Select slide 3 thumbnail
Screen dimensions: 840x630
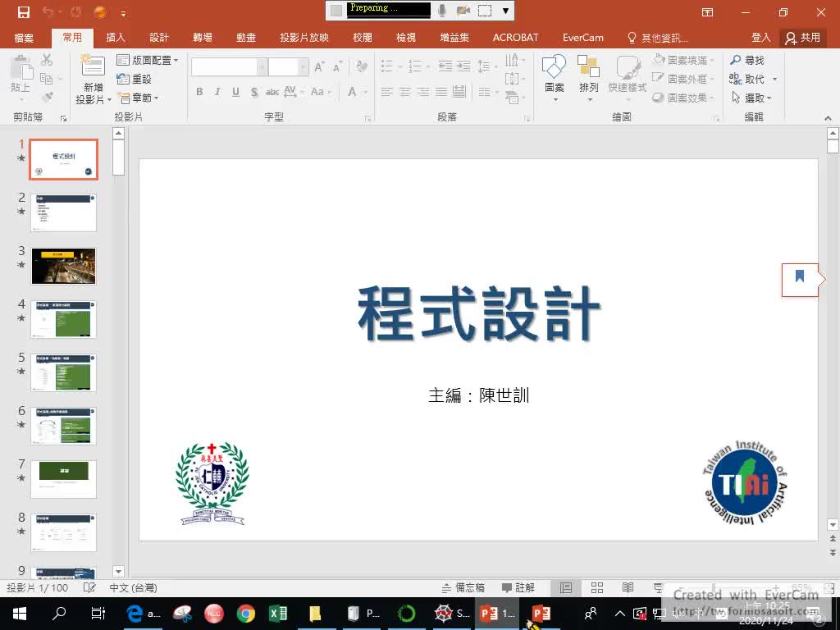click(64, 267)
